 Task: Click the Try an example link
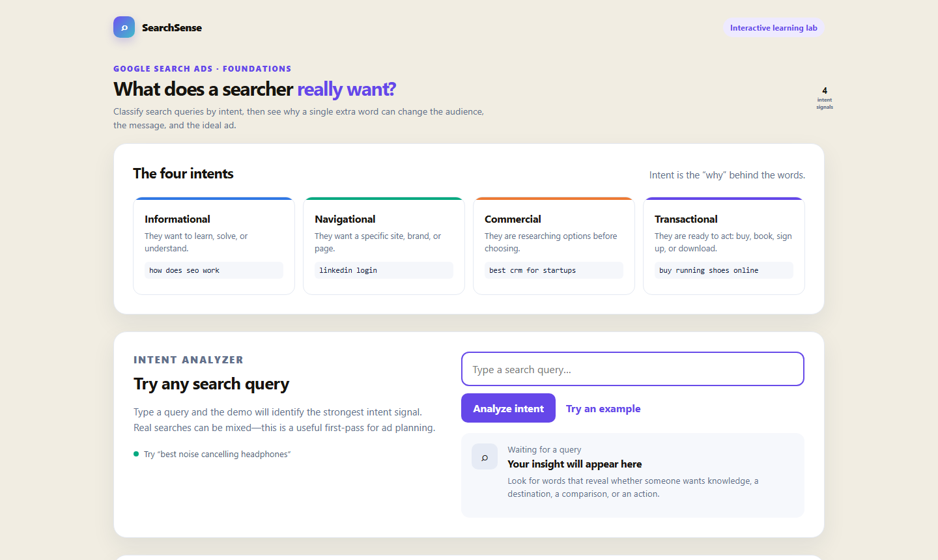(x=603, y=408)
